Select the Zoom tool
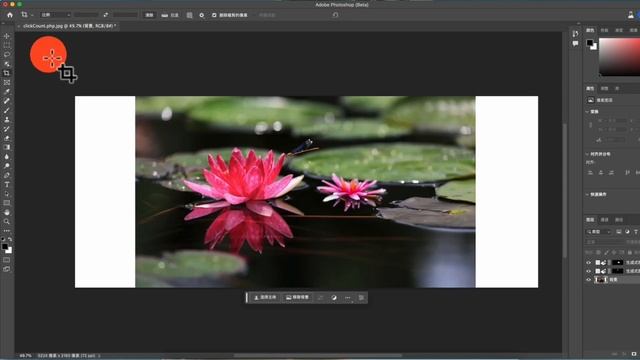This screenshot has height=360, width=640. tap(7, 222)
